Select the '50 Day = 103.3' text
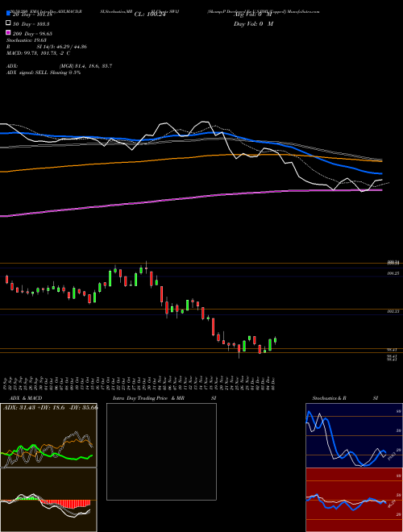This screenshot has height=532, width=403. (31, 24)
